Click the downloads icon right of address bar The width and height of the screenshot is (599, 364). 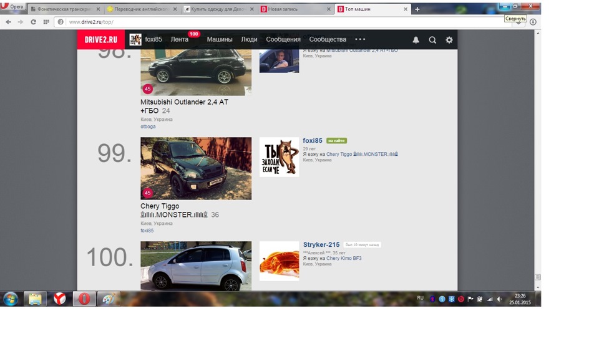point(533,22)
